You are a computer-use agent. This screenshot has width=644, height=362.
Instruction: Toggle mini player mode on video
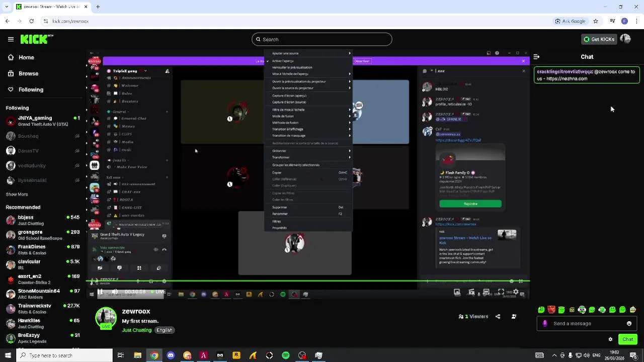(457, 292)
